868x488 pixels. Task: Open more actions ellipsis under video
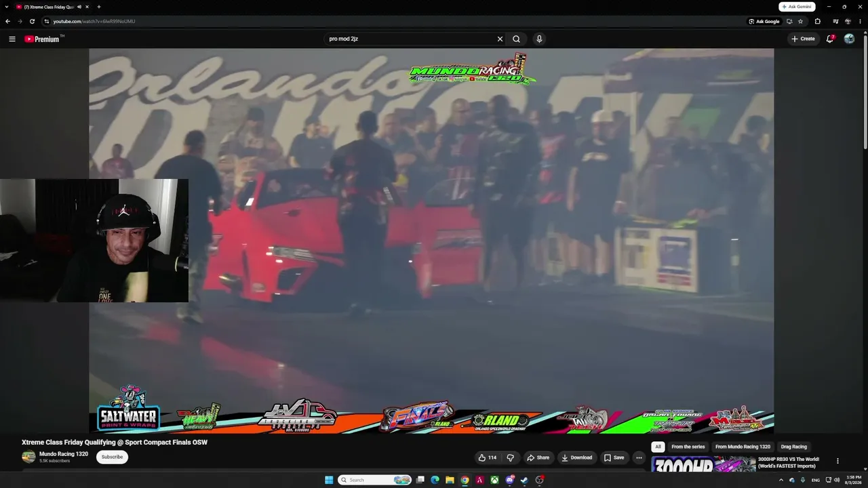(639, 457)
